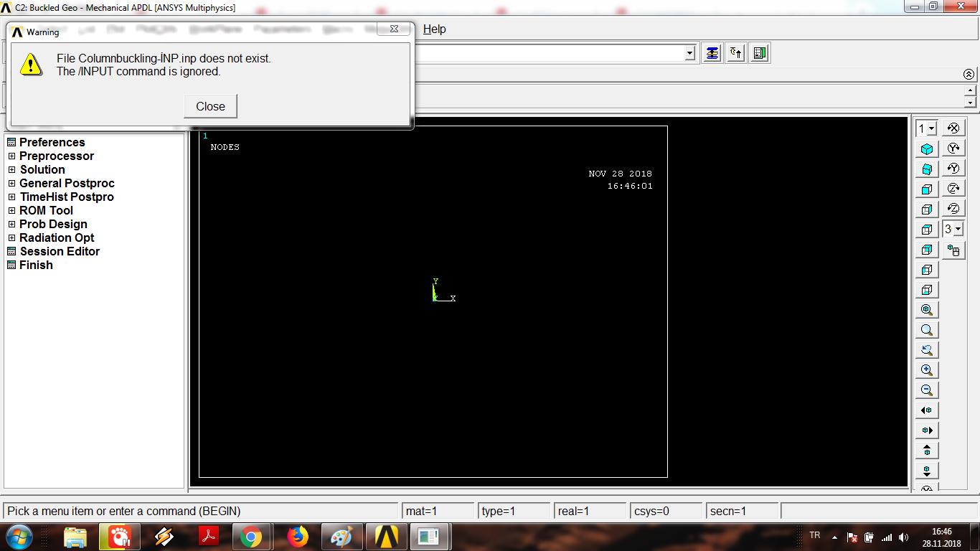The image size is (980, 551).
Task: Zoom in on the model
Action: coord(927,370)
